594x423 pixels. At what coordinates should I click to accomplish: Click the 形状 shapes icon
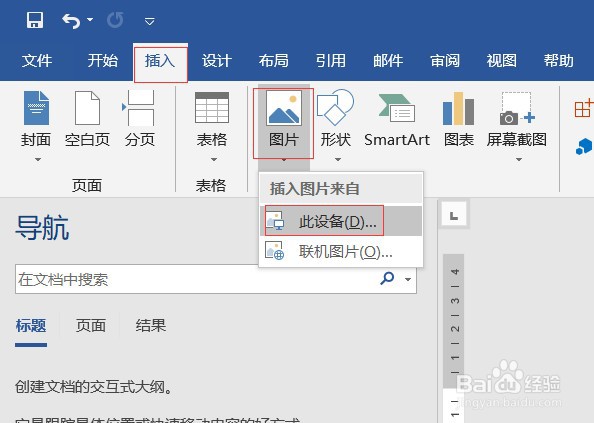click(335, 107)
